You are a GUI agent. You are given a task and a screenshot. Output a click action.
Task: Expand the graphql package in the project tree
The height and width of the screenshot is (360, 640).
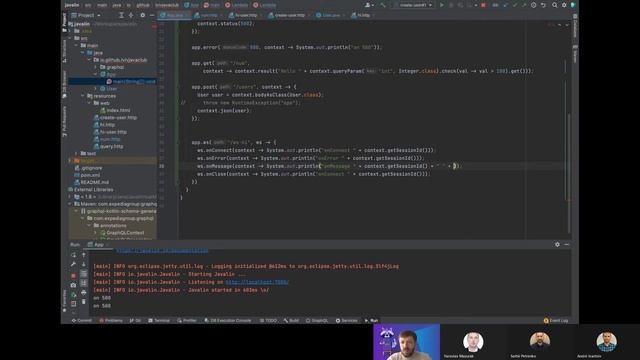[x=96, y=67]
